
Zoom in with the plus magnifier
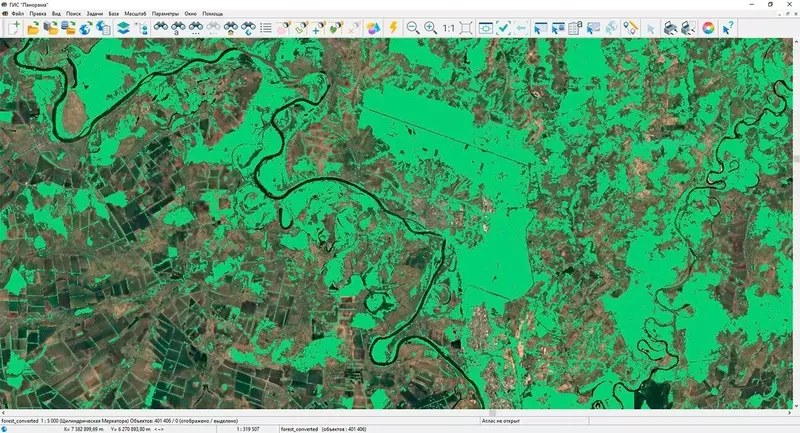click(x=431, y=28)
